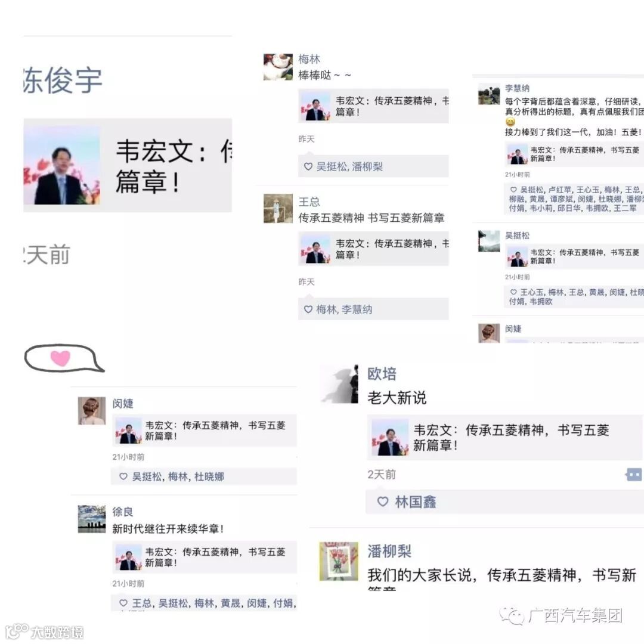The width and height of the screenshot is (644, 644).
Task: Click the comment bubble icon beside 2天前
Action: pyautogui.click(x=634, y=475)
